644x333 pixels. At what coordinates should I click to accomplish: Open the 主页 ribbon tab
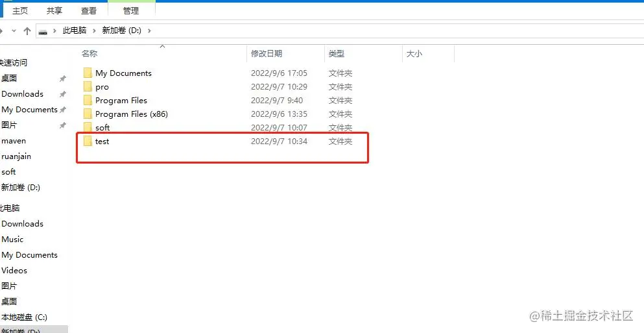20,10
